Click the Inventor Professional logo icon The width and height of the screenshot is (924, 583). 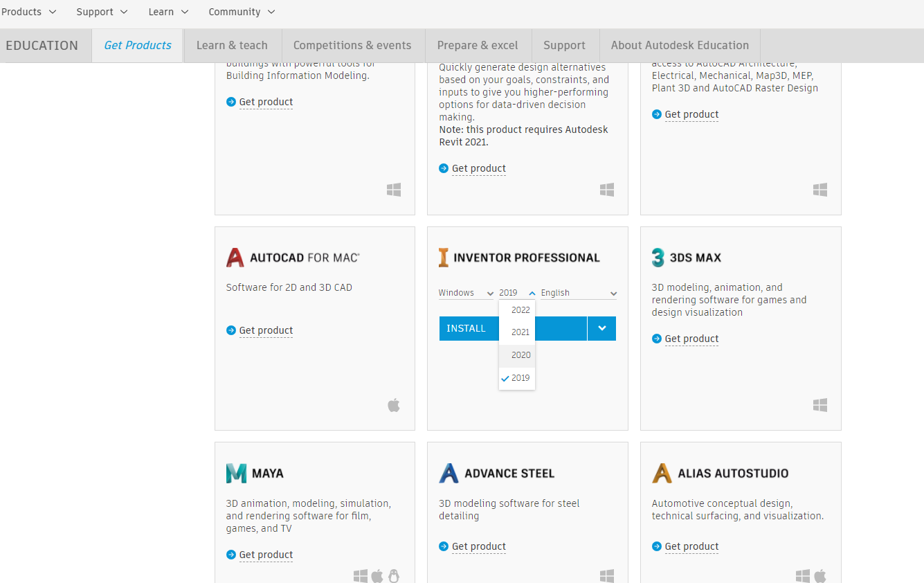tap(444, 257)
